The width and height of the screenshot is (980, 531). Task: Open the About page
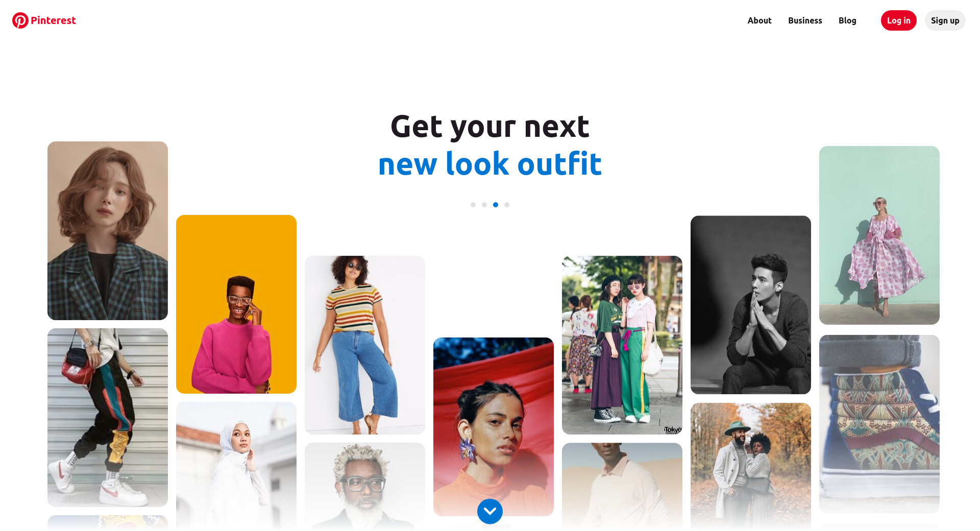(x=759, y=20)
